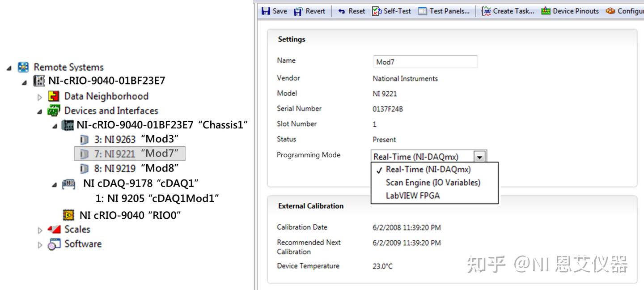Image resolution: width=644 pixels, height=290 pixels.
Task: Click the Save floppy disk icon
Action: tap(266, 11)
